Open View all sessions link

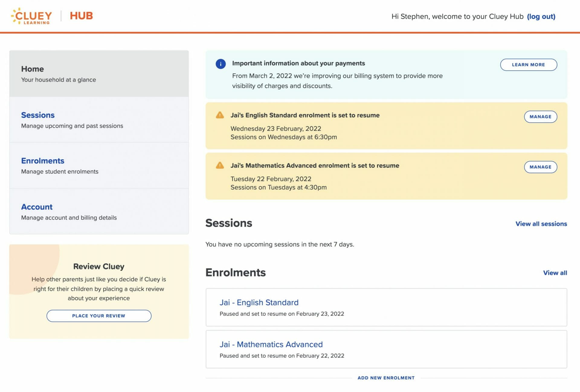tap(541, 224)
